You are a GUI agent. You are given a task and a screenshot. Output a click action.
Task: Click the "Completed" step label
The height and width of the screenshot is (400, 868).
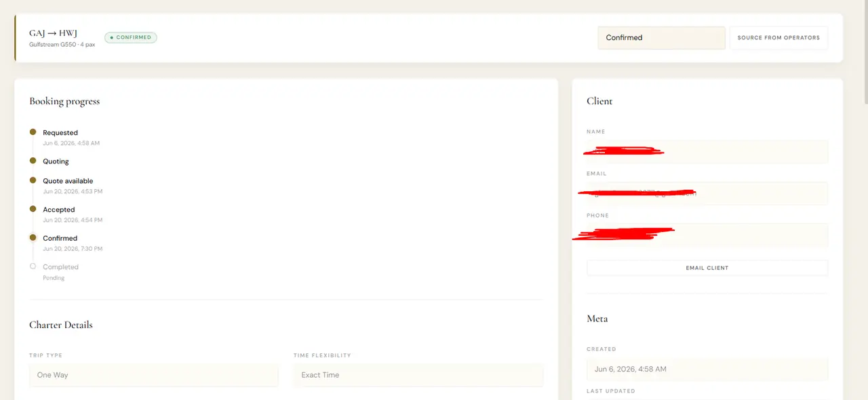tap(60, 267)
